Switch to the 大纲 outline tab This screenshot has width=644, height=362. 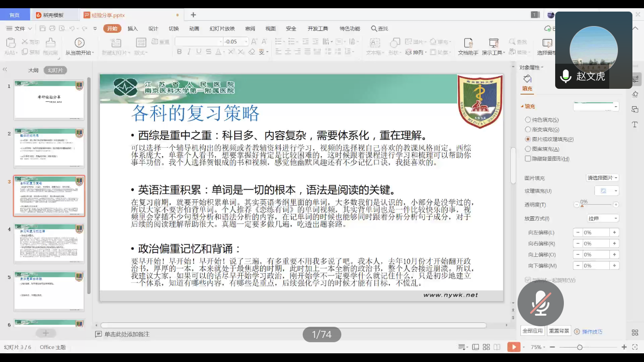(x=33, y=70)
